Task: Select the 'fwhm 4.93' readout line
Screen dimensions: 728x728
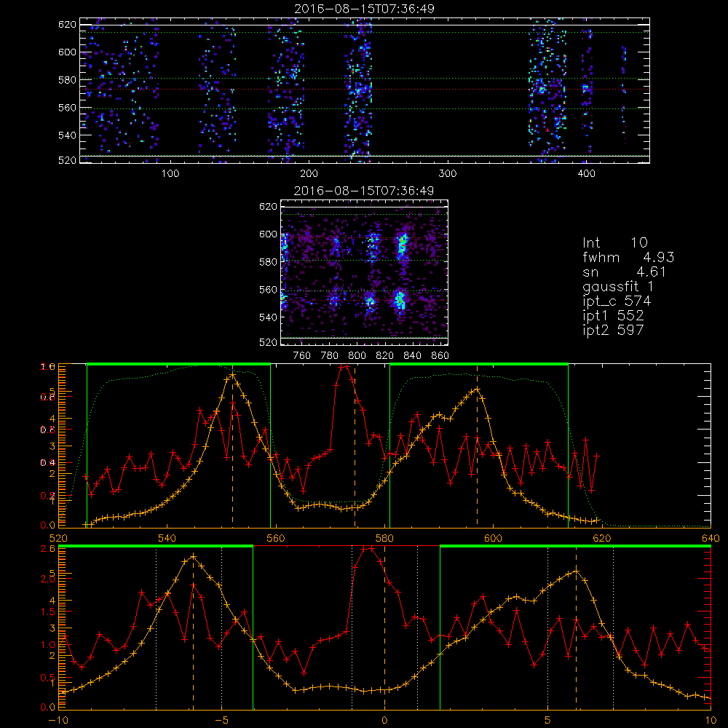Action: (x=628, y=257)
